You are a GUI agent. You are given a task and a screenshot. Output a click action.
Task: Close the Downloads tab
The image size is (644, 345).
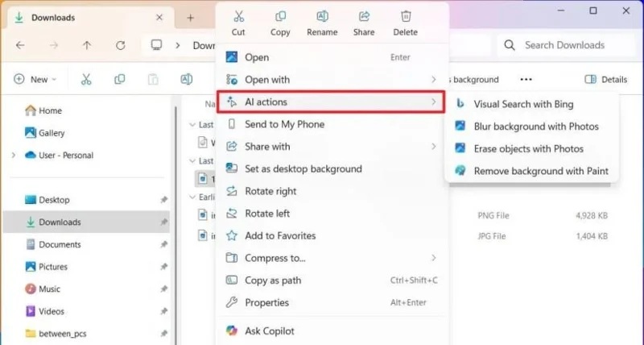click(159, 18)
